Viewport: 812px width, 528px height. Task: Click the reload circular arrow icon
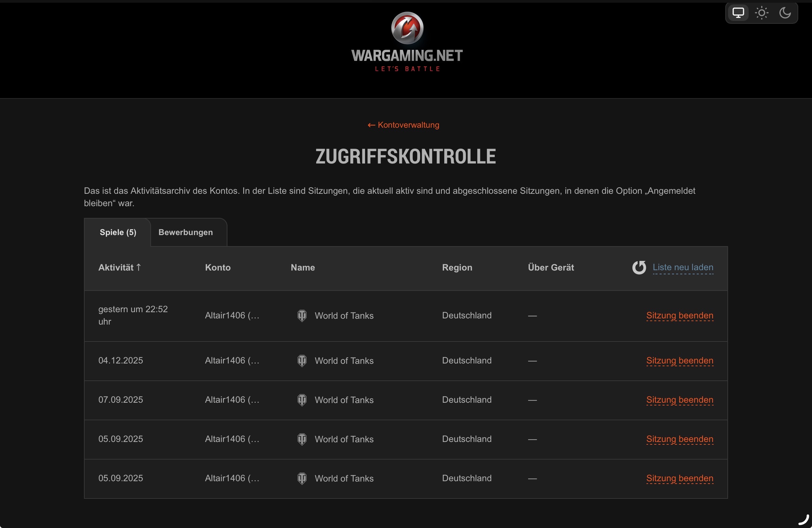639,267
